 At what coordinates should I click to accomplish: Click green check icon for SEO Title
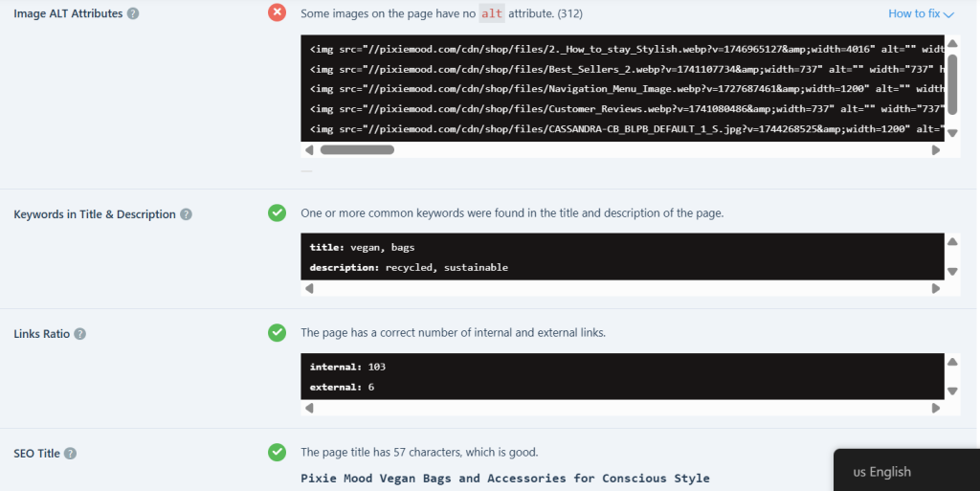[277, 452]
